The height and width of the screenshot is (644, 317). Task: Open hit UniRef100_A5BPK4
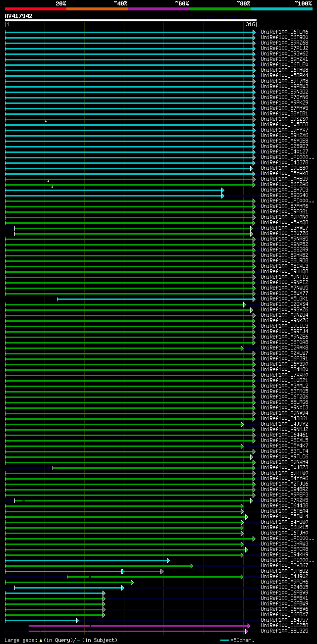[x=284, y=75]
